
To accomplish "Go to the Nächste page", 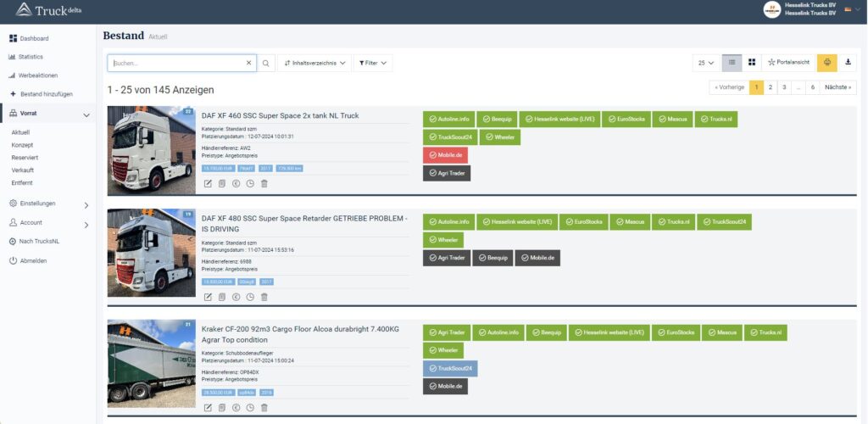I will [838, 86].
